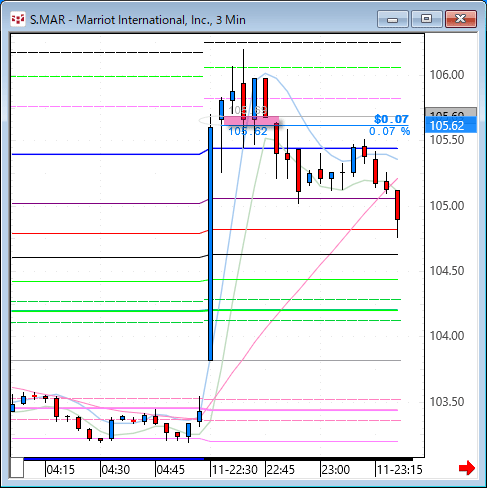Close the Marriot International chart window
This screenshot has width=487, height=488.
click(x=461, y=19)
